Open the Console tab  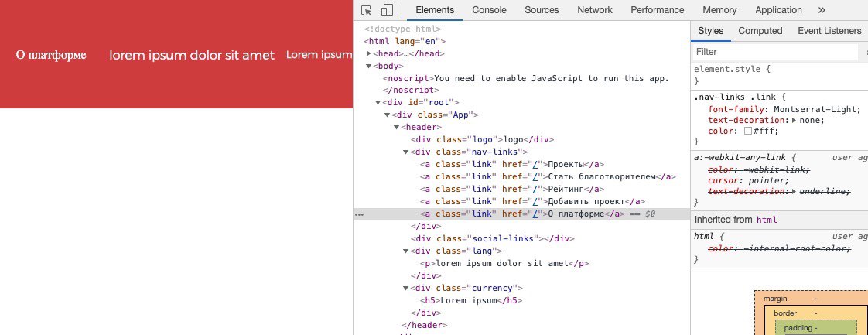(x=490, y=10)
